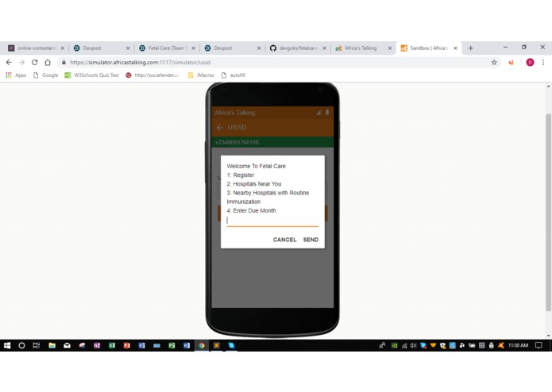The image size is (552, 392).
Task: Bookmark this page with the star icon
Action: (494, 62)
